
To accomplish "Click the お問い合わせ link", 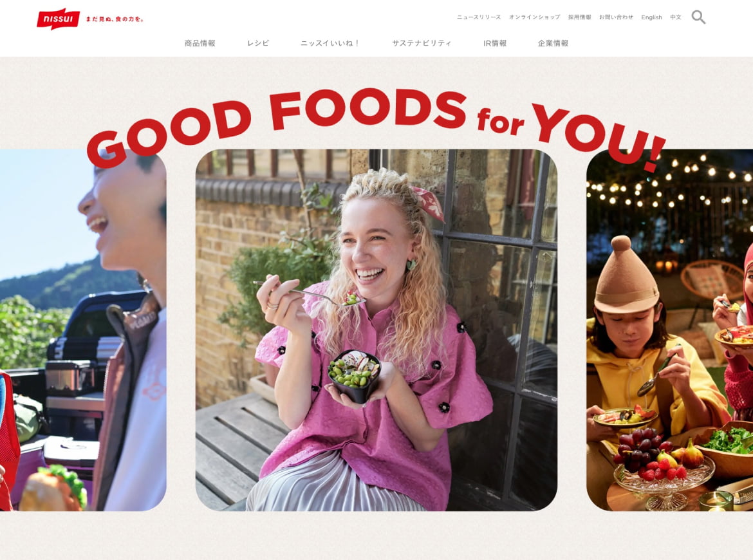I will 616,17.
